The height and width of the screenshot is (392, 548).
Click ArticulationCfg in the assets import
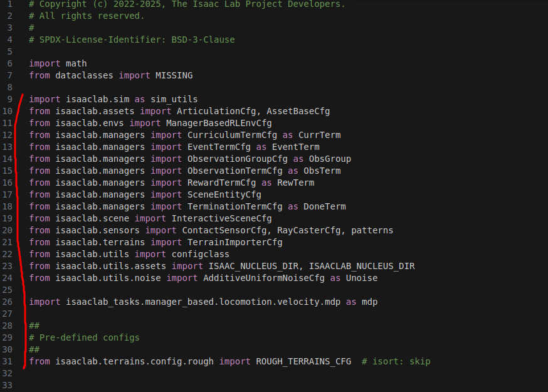point(216,111)
